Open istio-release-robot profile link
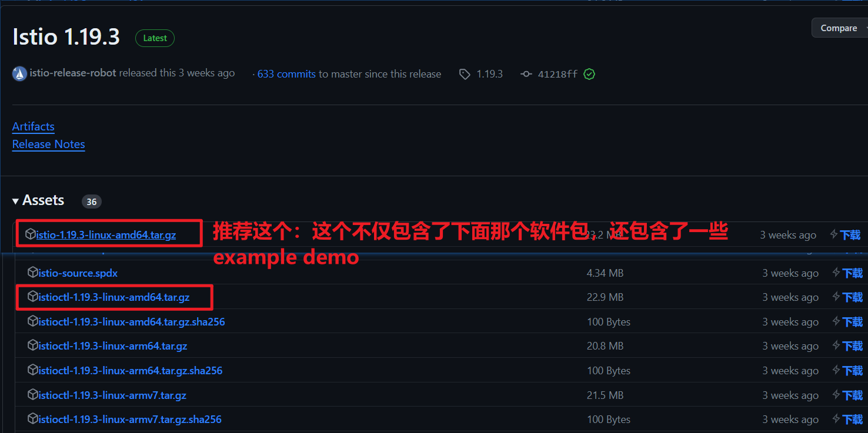868x433 pixels. click(73, 73)
